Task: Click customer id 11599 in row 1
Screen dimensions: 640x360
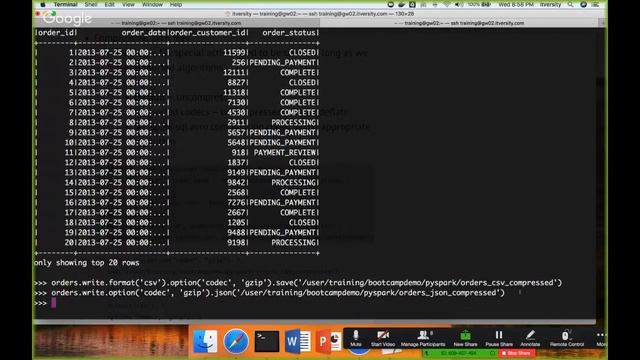Action: (x=234, y=53)
